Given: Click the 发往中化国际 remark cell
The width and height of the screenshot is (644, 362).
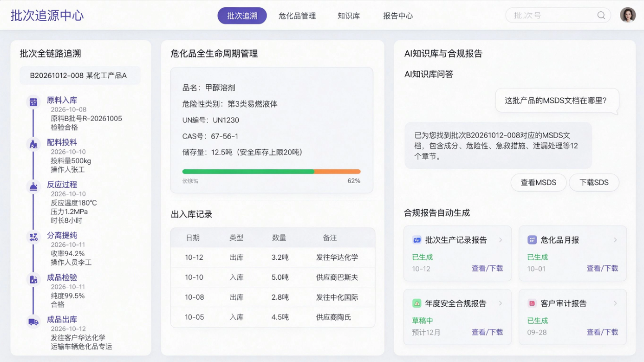Looking at the screenshot, I should coord(337,298).
